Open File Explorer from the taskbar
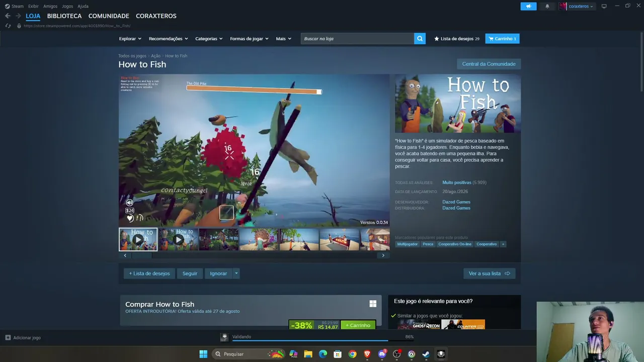Viewport: 644px width, 362px height. point(308,354)
